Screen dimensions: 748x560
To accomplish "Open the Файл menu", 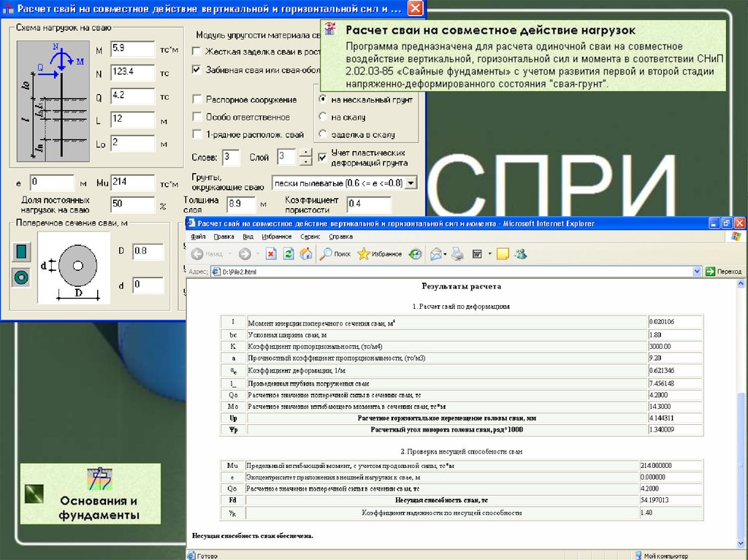I will [198, 237].
